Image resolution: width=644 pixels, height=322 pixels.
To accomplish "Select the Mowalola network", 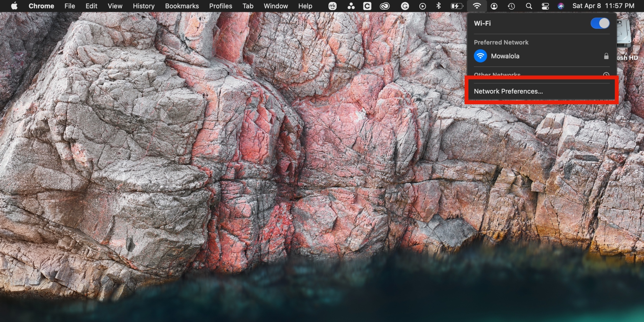I will [x=541, y=56].
